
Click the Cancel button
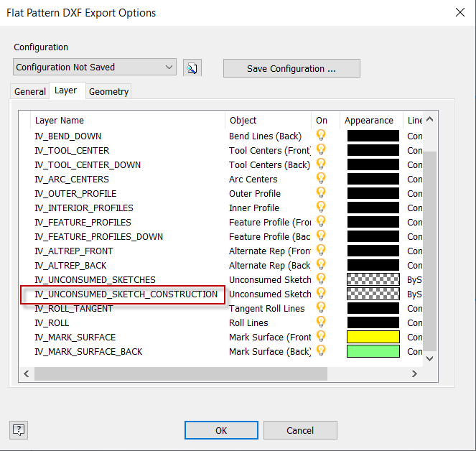pyautogui.click(x=300, y=430)
